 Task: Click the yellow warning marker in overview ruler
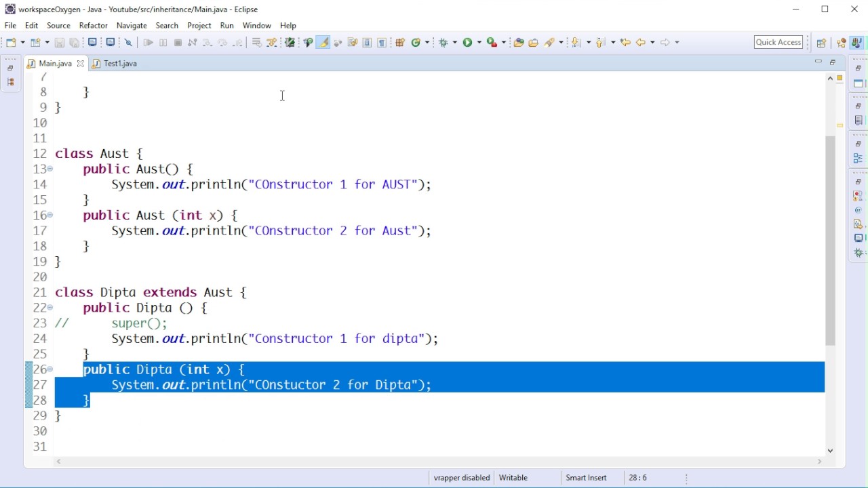coord(840,125)
